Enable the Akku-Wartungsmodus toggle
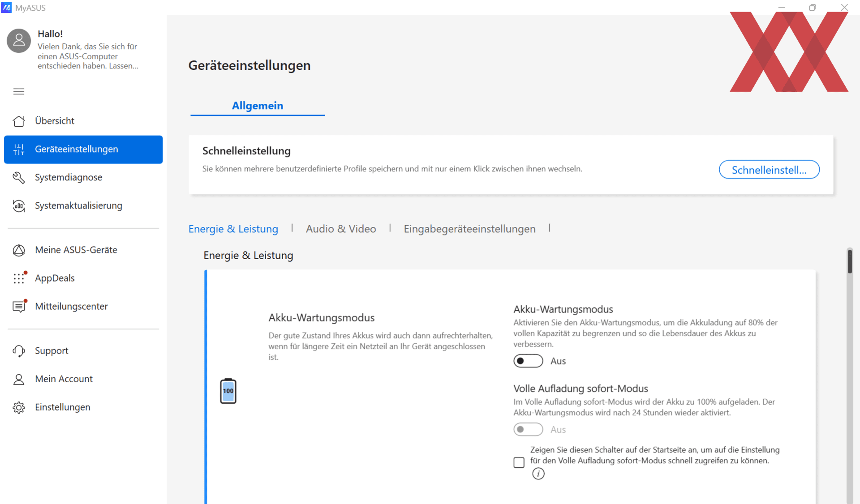The height and width of the screenshot is (504, 860). pyautogui.click(x=528, y=361)
